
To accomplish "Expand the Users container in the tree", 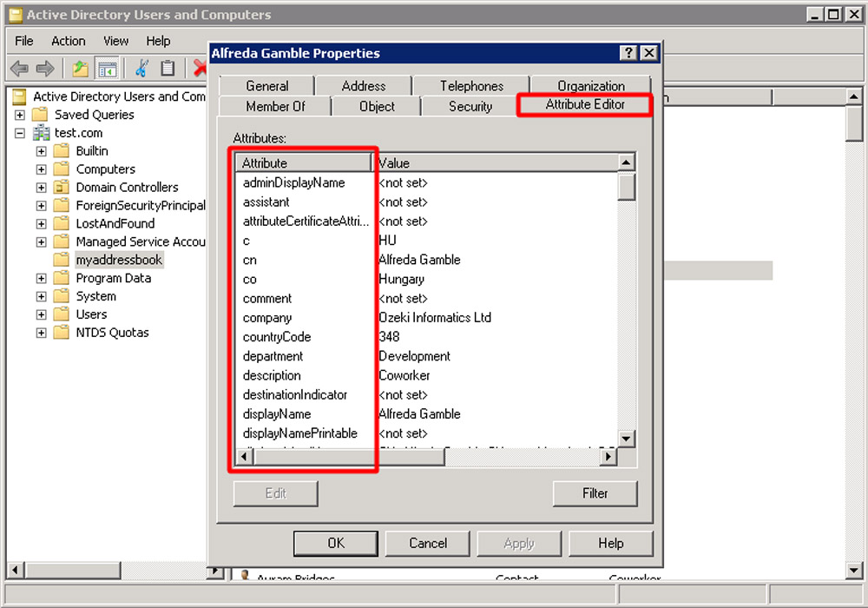I will [x=40, y=314].
